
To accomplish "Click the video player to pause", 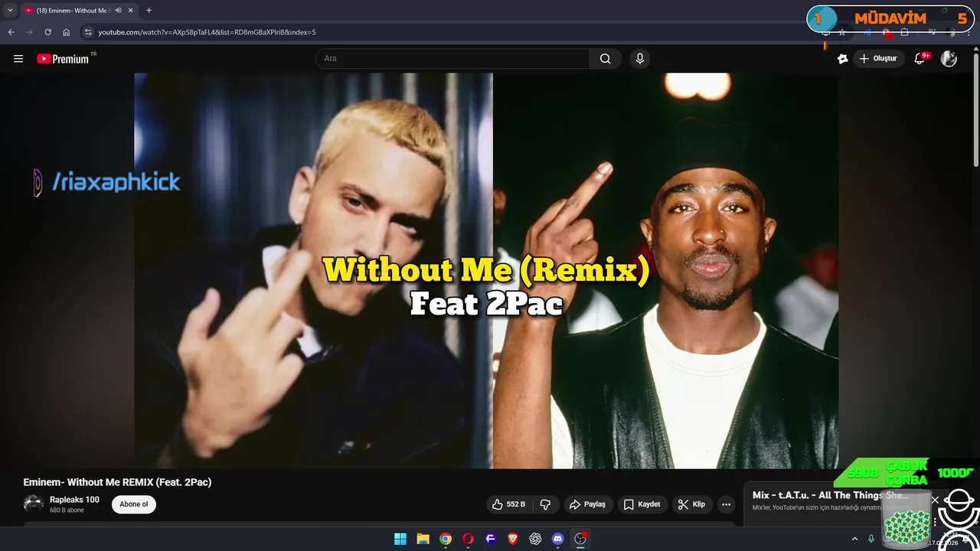I will point(486,270).
